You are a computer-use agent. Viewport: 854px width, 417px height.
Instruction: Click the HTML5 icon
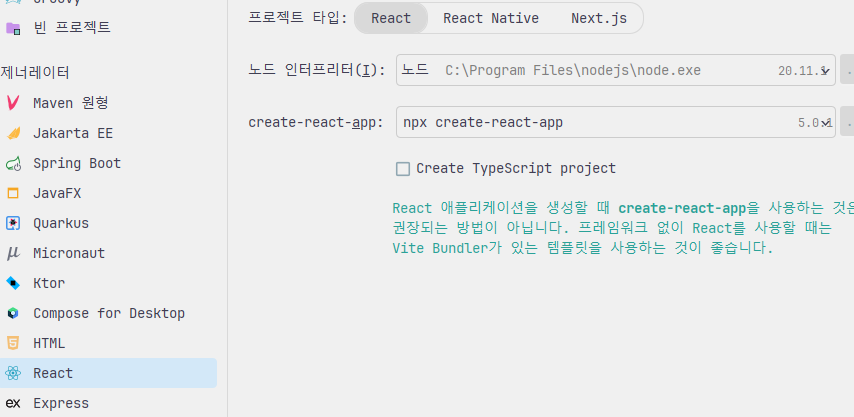(13, 343)
